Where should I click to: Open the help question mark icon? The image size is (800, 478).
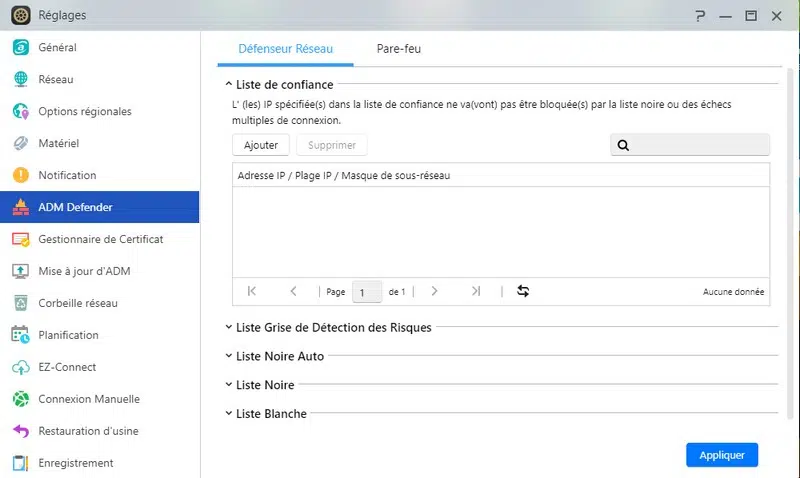coord(700,15)
